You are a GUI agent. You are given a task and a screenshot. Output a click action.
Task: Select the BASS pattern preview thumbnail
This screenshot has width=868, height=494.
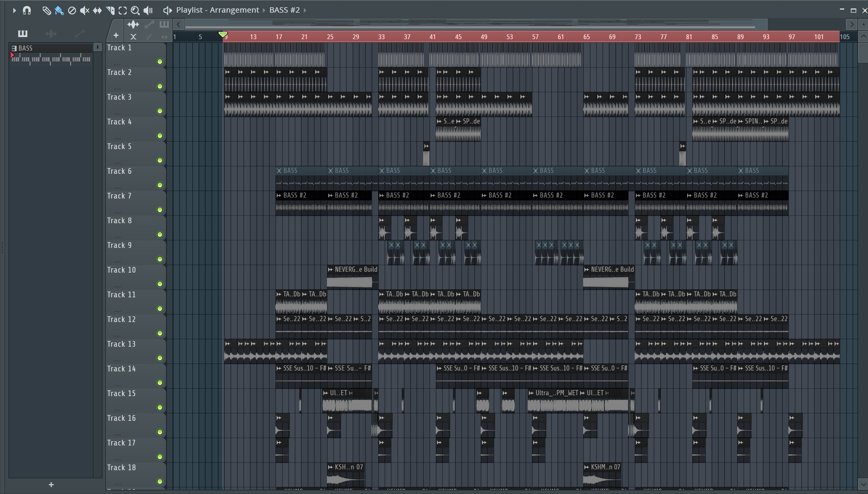coord(51,59)
